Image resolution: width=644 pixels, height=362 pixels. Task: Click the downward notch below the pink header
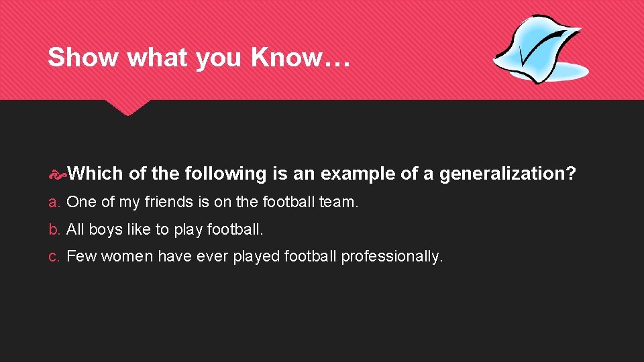point(126,107)
